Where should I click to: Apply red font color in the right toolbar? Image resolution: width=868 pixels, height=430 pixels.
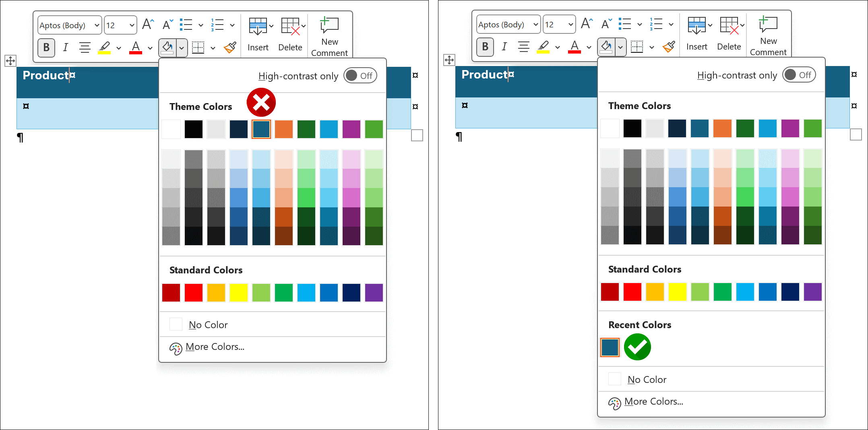pos(575,47)
